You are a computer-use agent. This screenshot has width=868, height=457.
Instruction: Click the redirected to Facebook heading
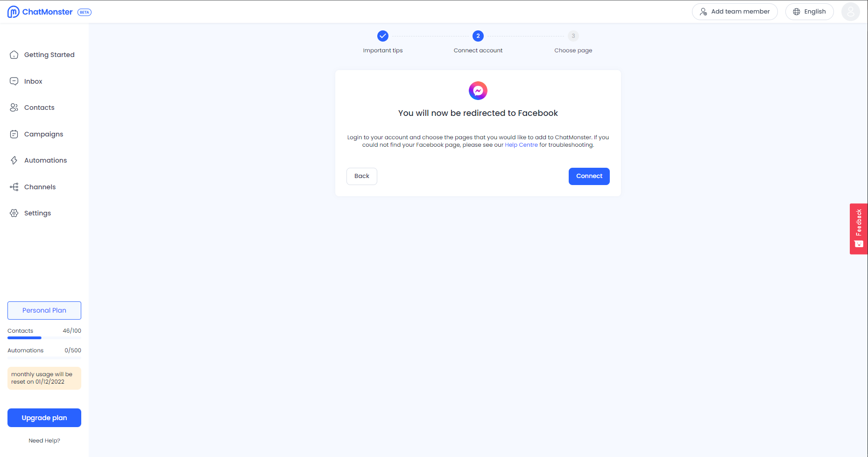(x=478, y=113)
